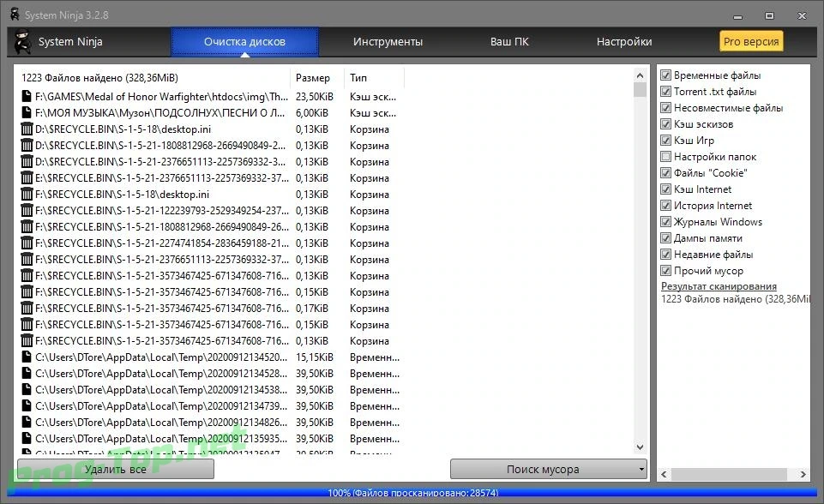The image size is (824, 504).
Task: Sort list by Размер column header
Action: coord(317,78)
